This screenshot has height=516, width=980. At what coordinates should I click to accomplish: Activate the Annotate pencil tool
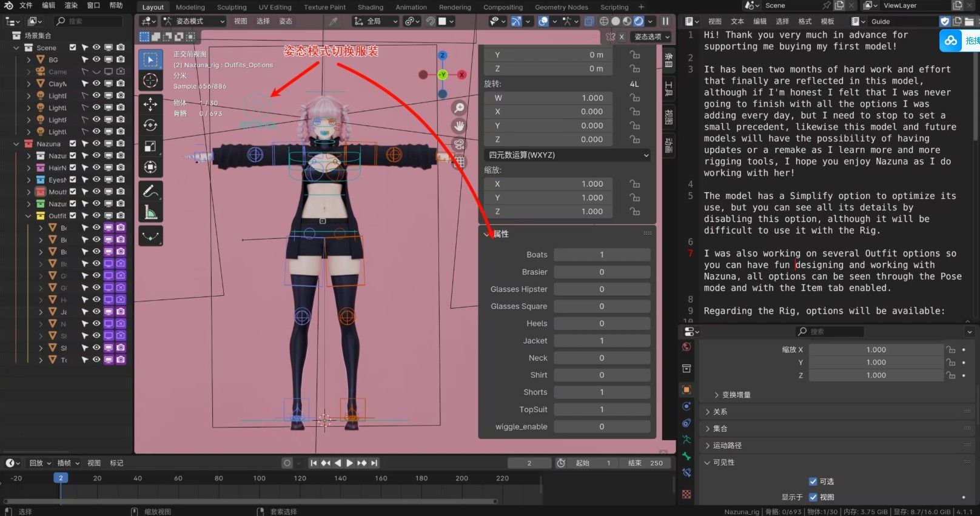tap(150, 191)
